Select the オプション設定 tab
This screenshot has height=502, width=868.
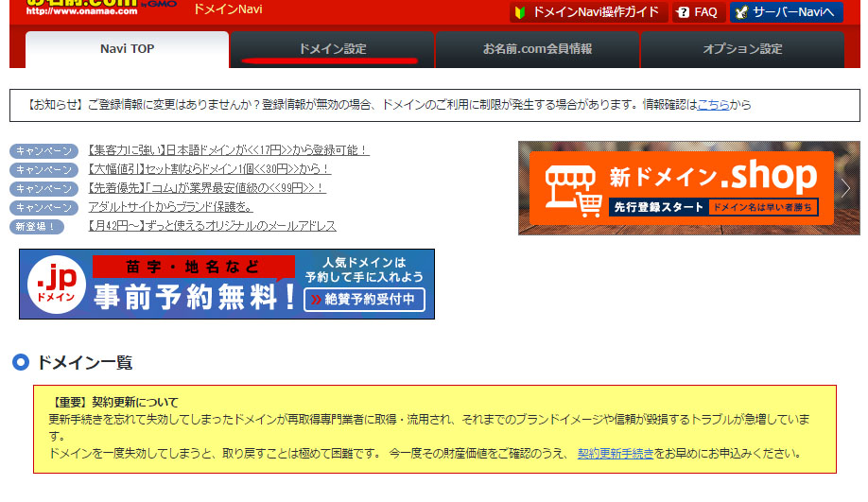(742, 49)
